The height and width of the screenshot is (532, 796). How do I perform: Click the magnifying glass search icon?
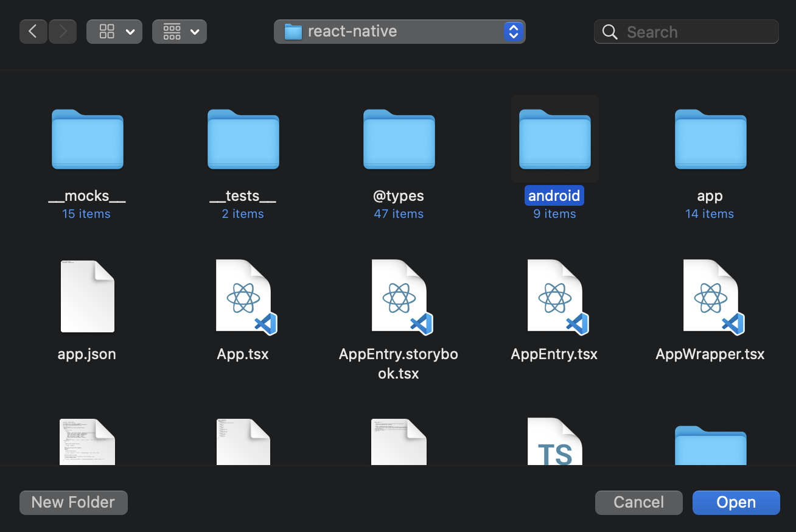tap(610, 32)
